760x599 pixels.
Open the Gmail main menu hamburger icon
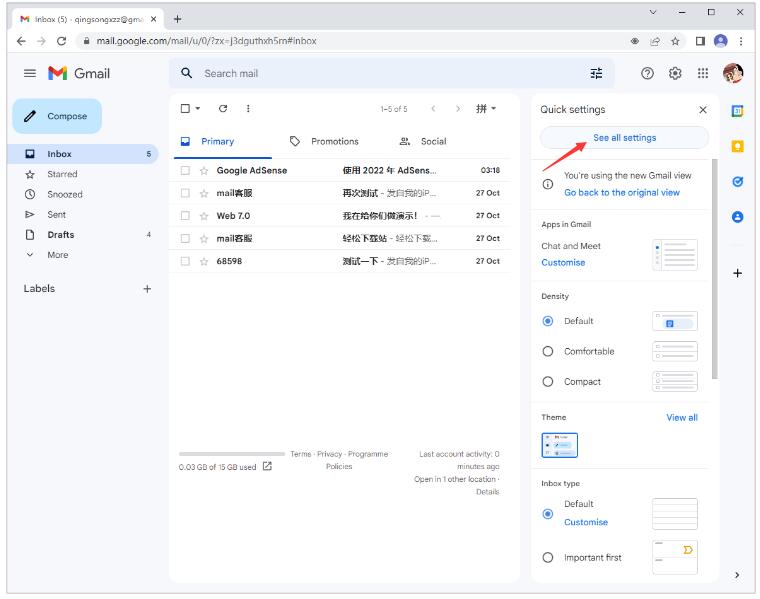29,73
